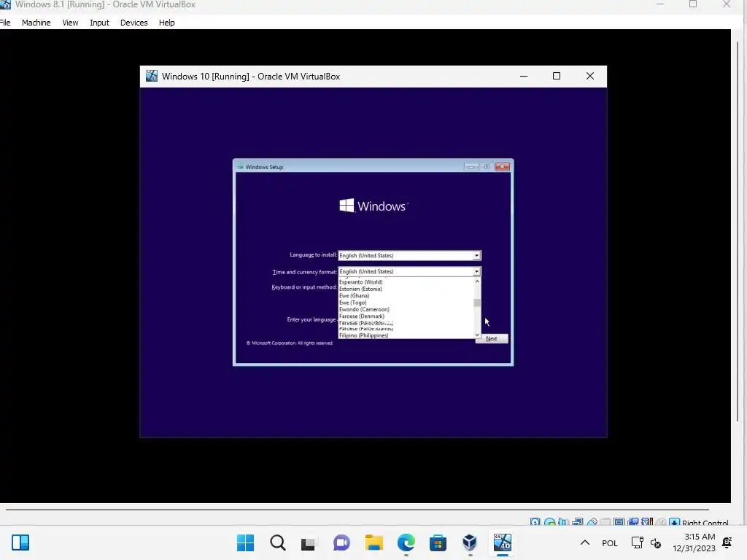Maximize the Windows 10 VirtualBox window
The image size is (747, 560).
pos(557,76)
